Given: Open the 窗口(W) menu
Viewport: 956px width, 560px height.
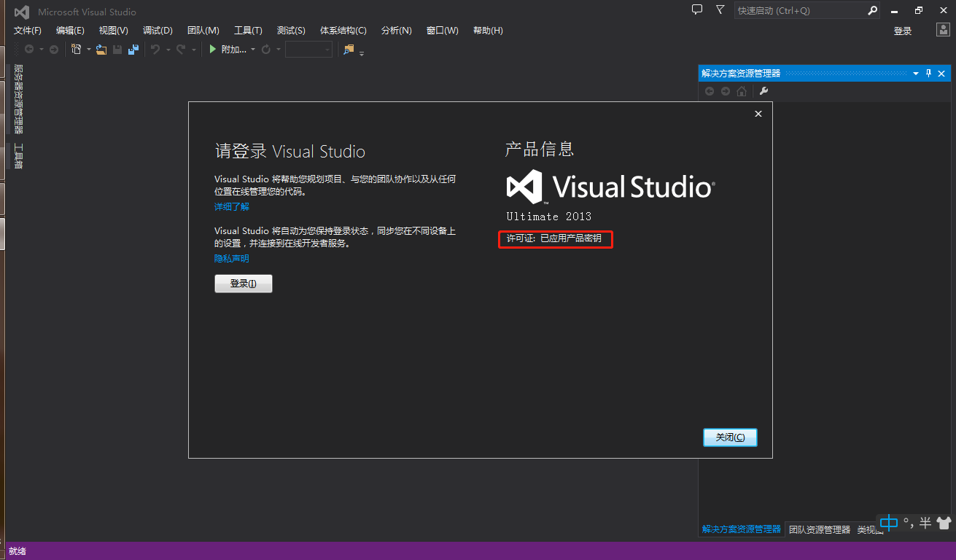Looking at the screenshot, I should click(442, 30).
